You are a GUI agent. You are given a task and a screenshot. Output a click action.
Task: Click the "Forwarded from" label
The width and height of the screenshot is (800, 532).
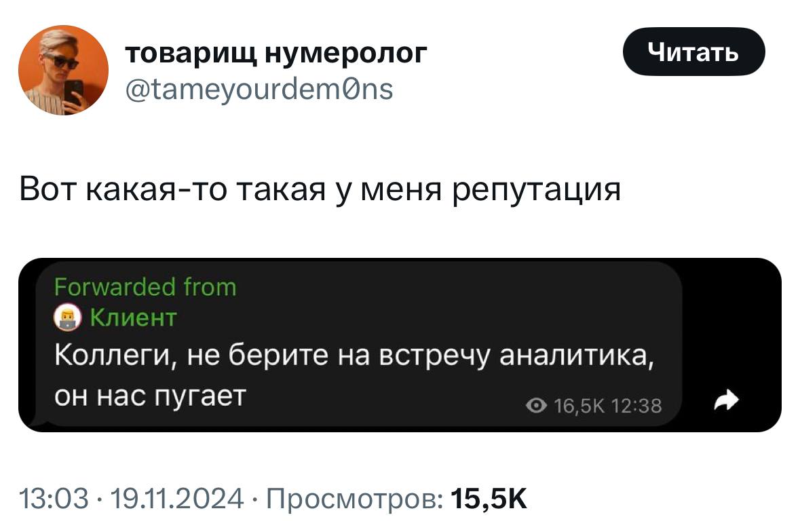coord(145,287)
